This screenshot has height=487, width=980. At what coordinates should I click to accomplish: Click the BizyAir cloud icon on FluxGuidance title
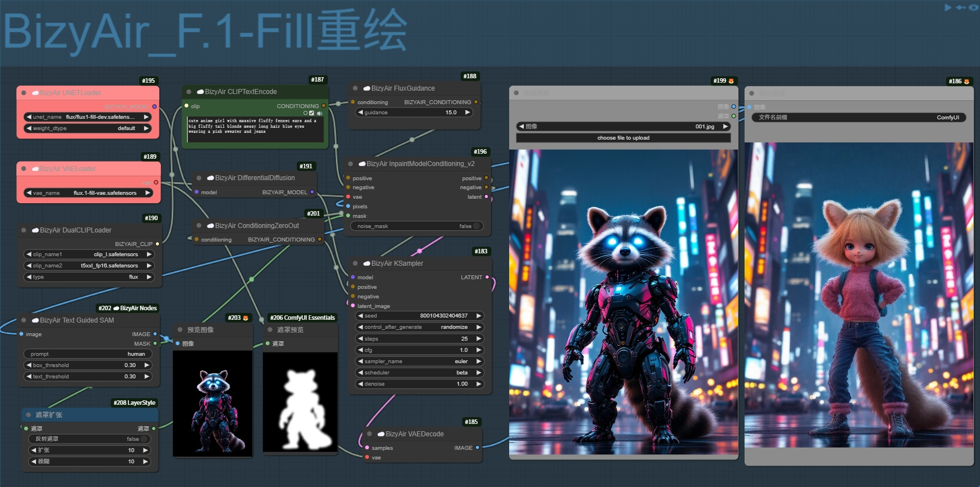tap(367, 88)
